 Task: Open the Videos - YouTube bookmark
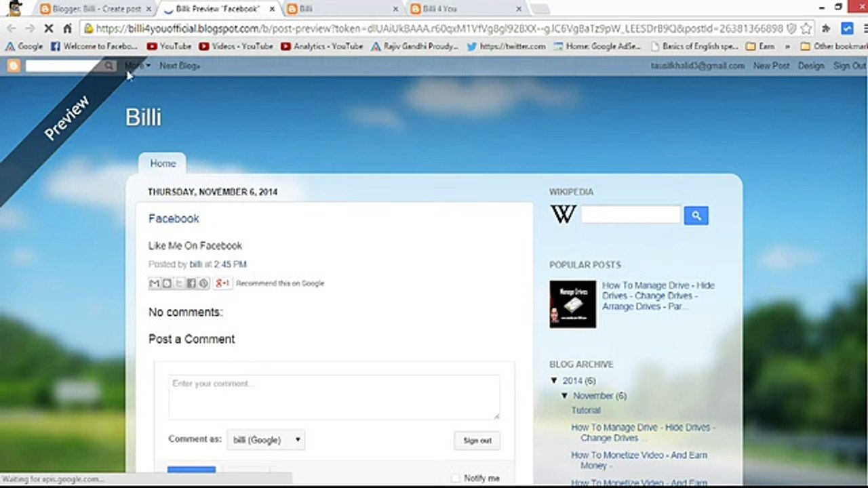click(235, 46)
